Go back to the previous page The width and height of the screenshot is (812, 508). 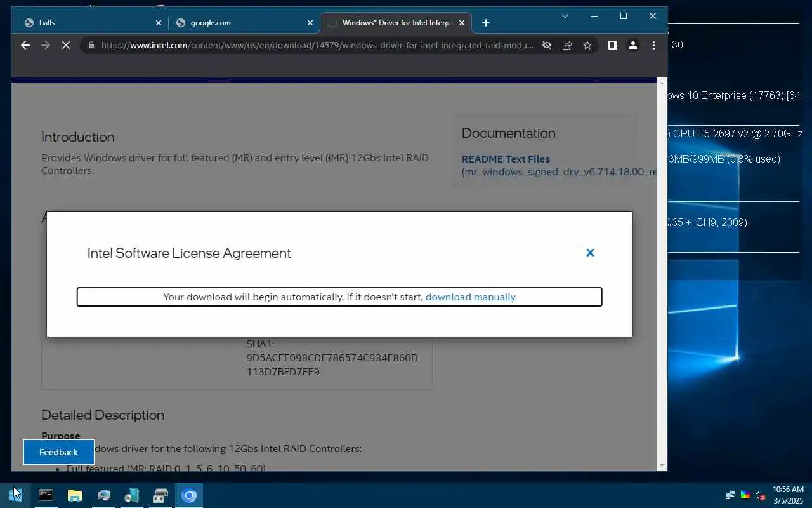(25, 45)
